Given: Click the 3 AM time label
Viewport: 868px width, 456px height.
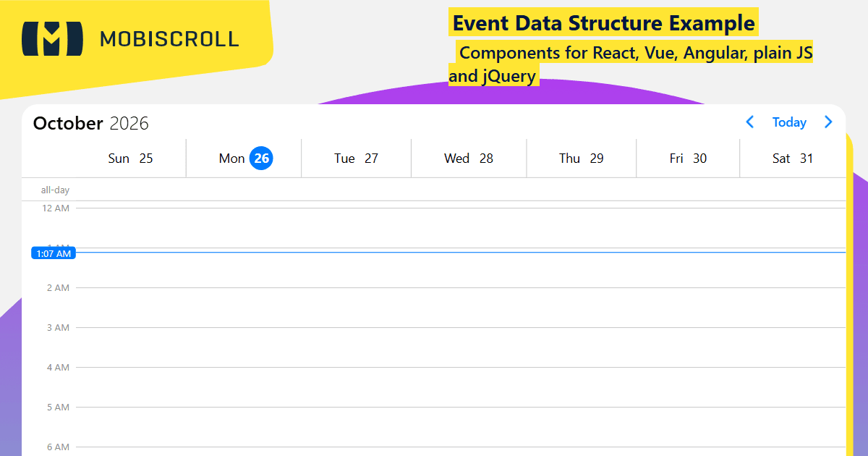Looking at the screenshot, I should [58, 327].
